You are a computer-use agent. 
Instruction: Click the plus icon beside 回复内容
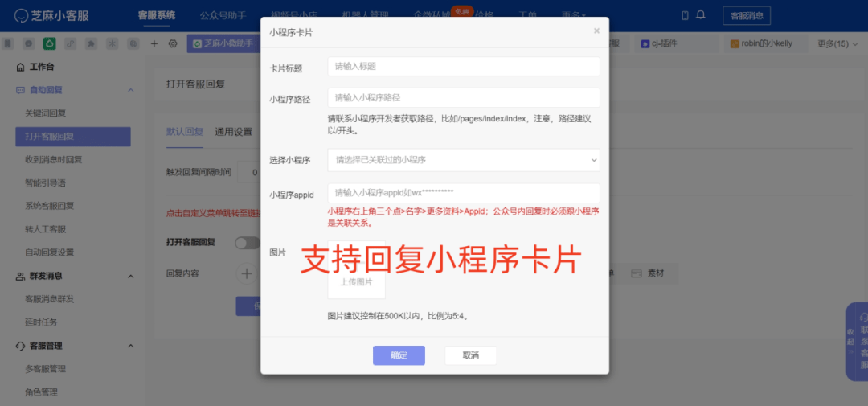pyautogui.click(x=246, y=273)
